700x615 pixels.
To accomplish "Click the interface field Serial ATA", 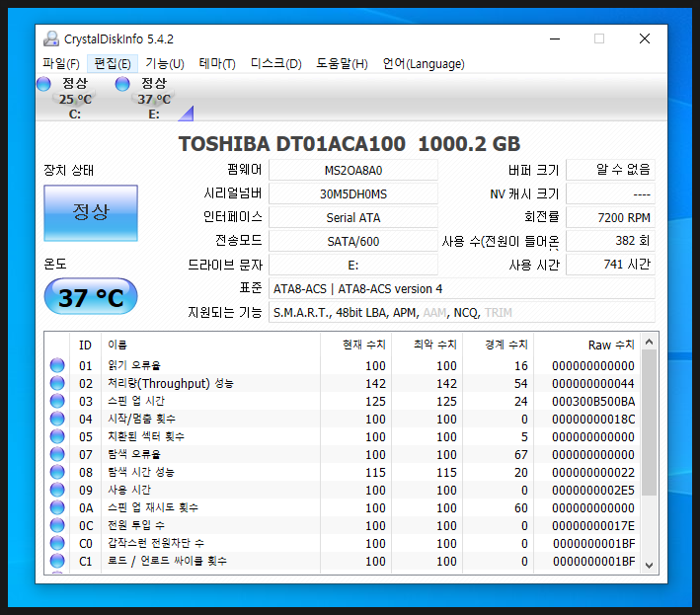I will [x=353, y=217].
